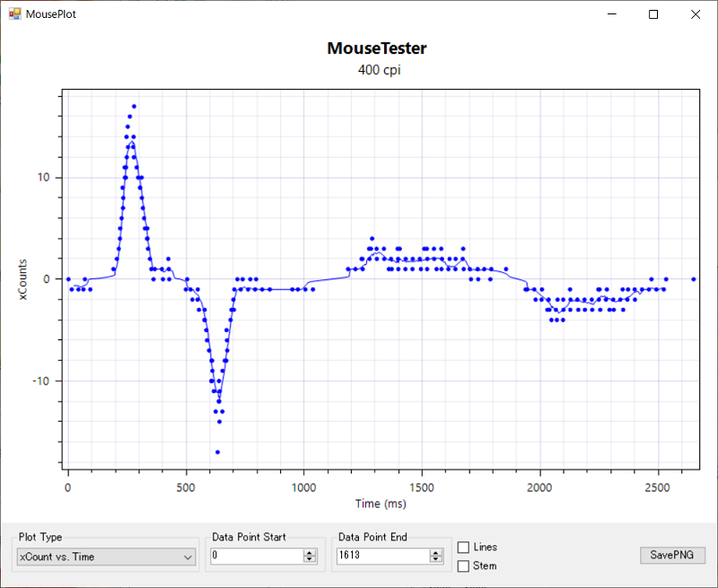Increase Data Point Start with up arrow

point(310,553)
